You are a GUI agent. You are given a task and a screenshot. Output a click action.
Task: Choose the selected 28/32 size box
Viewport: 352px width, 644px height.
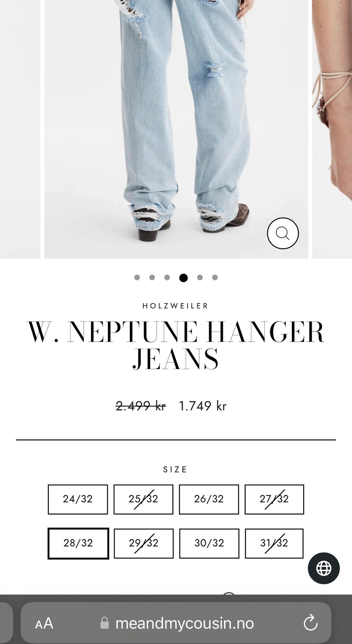(x=78, y=543)
